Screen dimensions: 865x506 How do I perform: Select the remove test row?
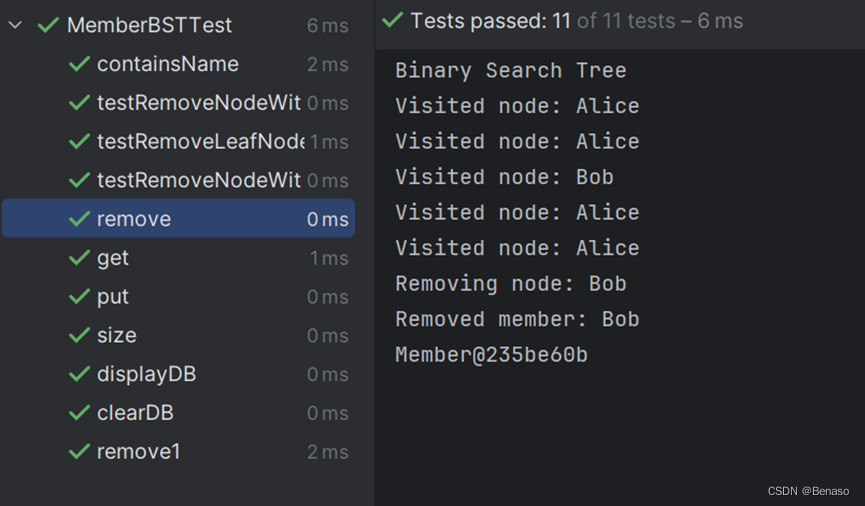(x=178, y=219)
